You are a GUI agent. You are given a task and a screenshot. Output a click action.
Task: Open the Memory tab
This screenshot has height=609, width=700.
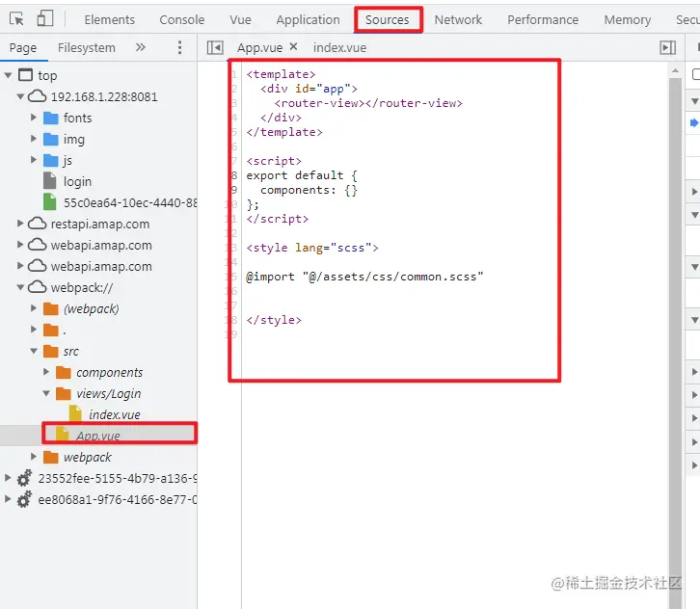tap(628, 19)
